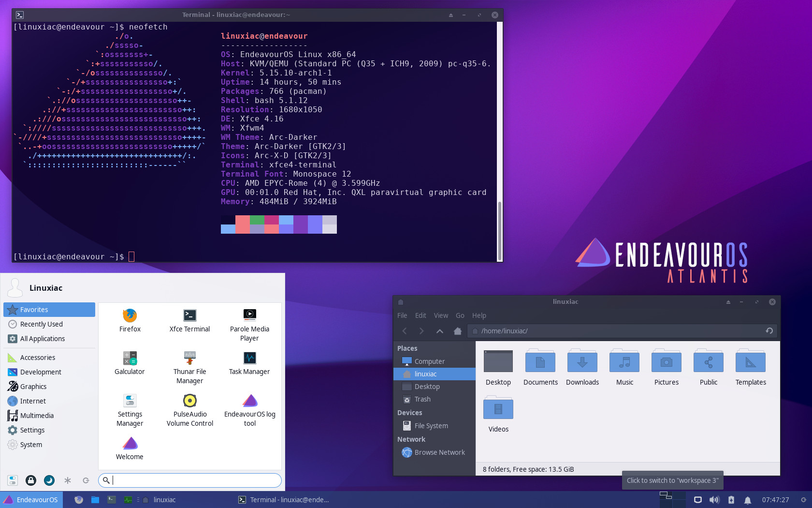812x508 pixels.
Task: Open the Calculator app
Action: coord(130,363)
